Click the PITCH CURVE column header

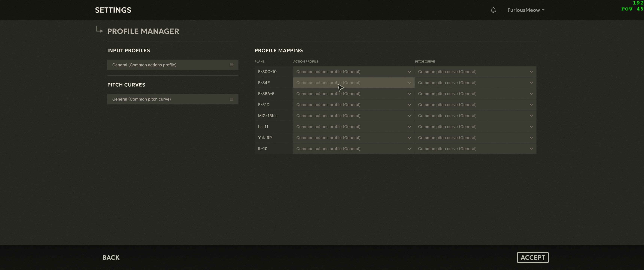coord(425,61)
